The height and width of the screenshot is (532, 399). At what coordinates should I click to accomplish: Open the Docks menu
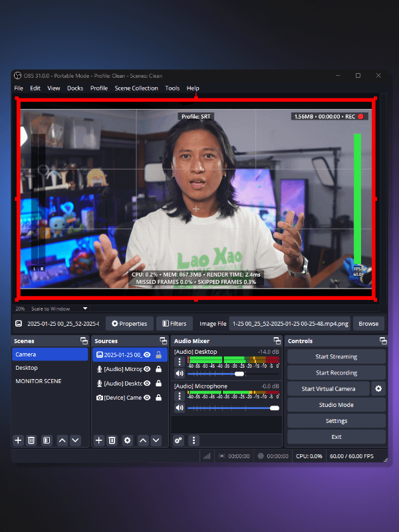click(75, 88)
